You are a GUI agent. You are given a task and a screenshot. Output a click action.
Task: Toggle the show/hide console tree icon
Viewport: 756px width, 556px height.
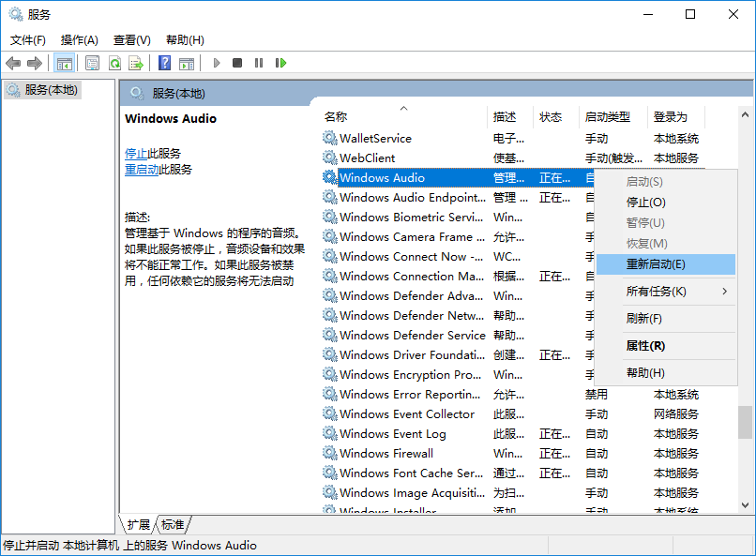[65, 63]
